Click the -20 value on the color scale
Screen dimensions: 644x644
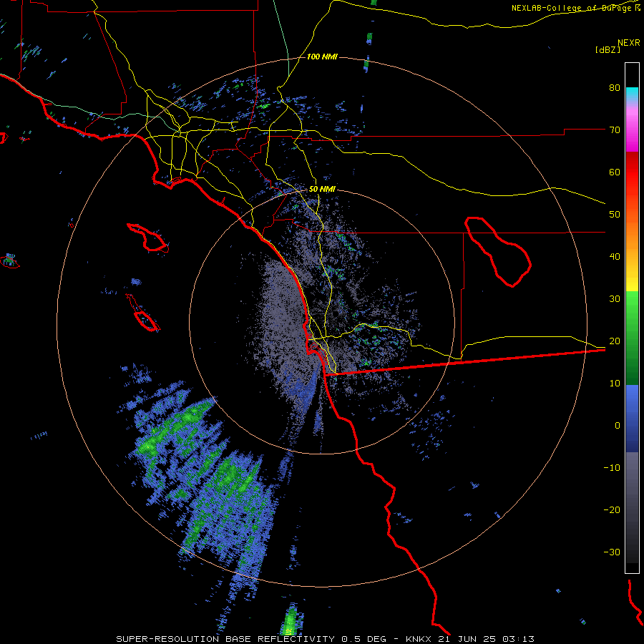[x=612, y=510]
